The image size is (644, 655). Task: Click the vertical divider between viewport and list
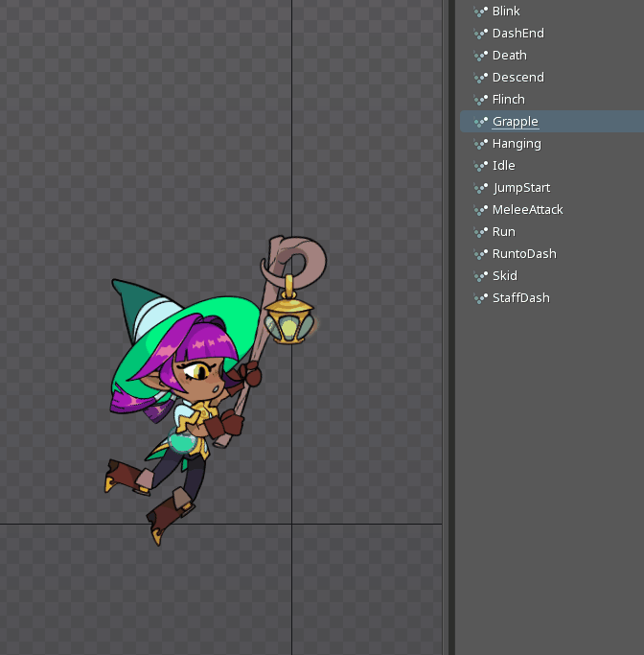coord(448,326)
